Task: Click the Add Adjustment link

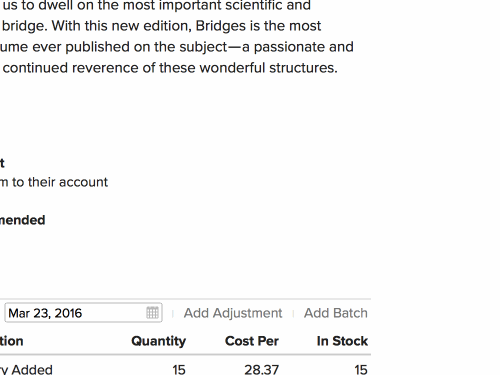Action: pyautogui.click(x=233, y=313)
